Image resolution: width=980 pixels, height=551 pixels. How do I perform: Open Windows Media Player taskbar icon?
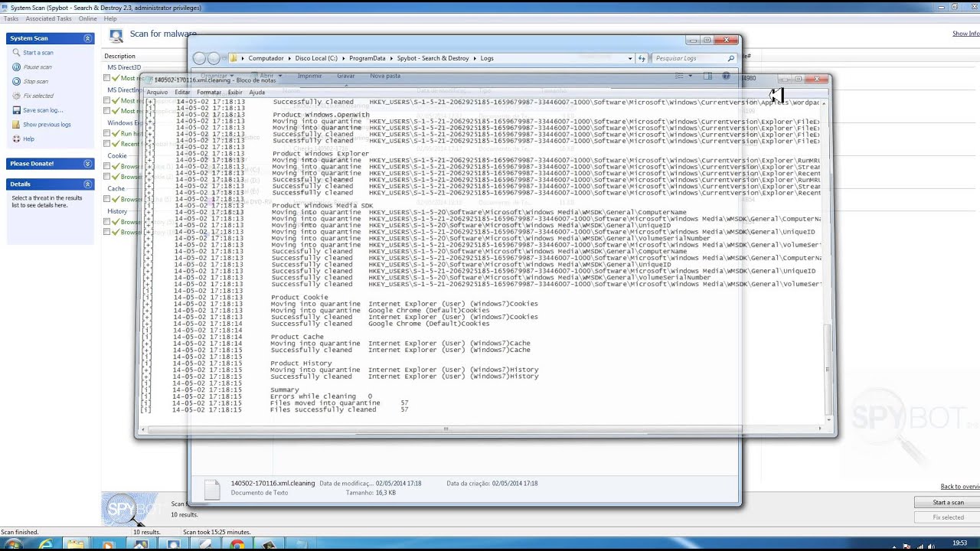(108, 545)
